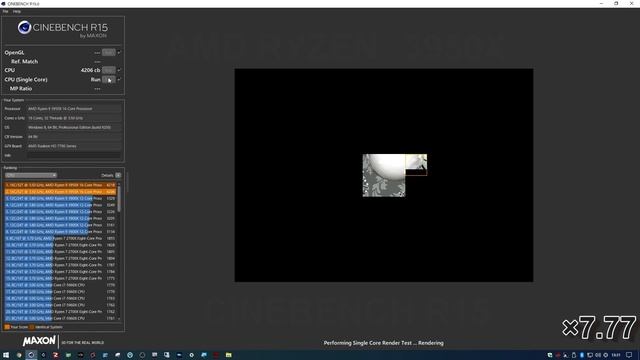Viewport: 640px width, 360px height.
Task: Click the ranking list scroll-up arrow
Action: (x=119, y=184)
